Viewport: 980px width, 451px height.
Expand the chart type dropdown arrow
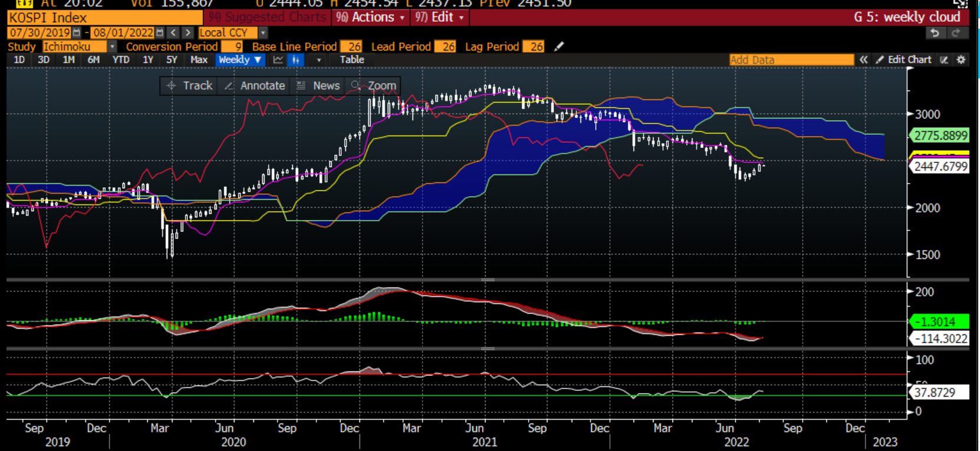319,60
